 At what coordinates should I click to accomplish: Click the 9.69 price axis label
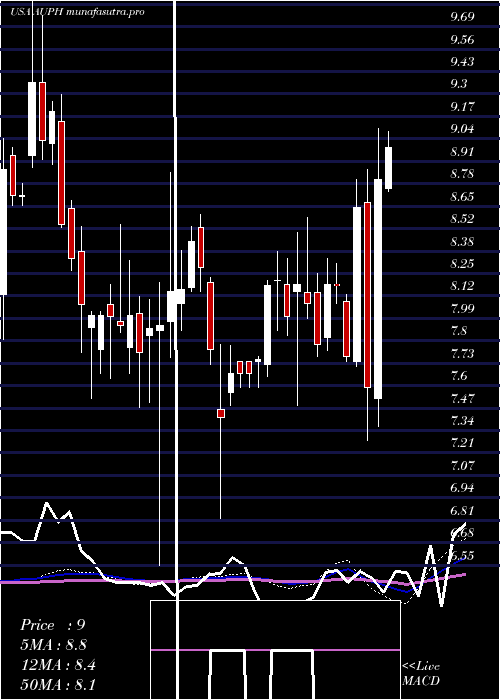(x=462, y=17)
